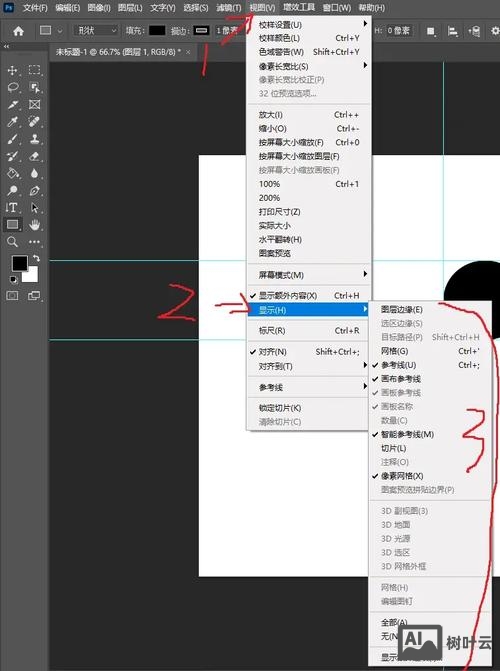500x671 pixels.
Task: Swap foreground and background colors
Action: coord(36,258)
